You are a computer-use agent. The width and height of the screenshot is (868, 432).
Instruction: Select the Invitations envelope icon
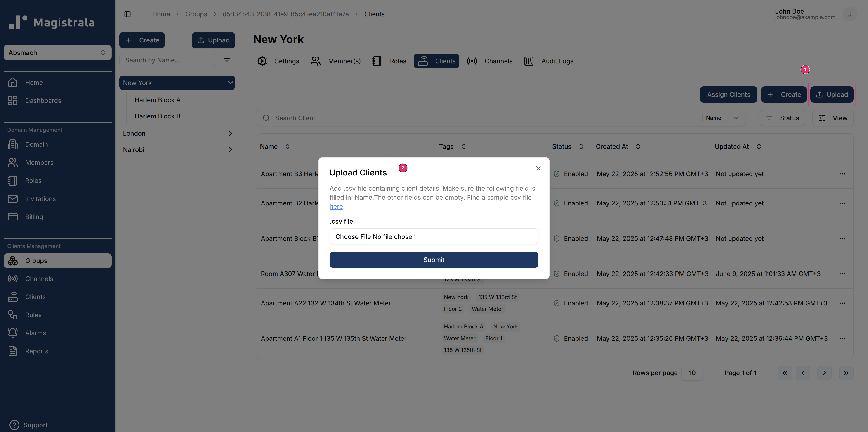point(12,198)
